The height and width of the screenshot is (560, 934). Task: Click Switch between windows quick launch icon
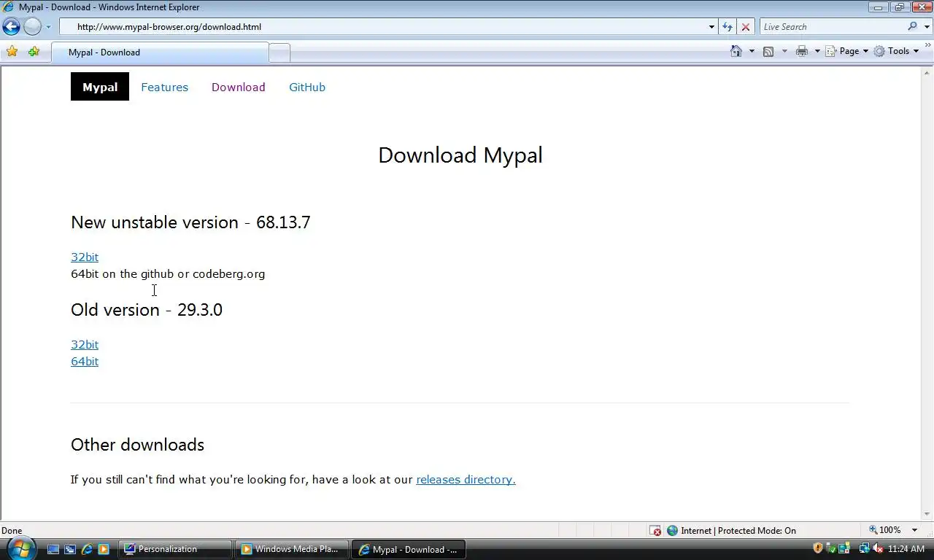tap(70, 549)
